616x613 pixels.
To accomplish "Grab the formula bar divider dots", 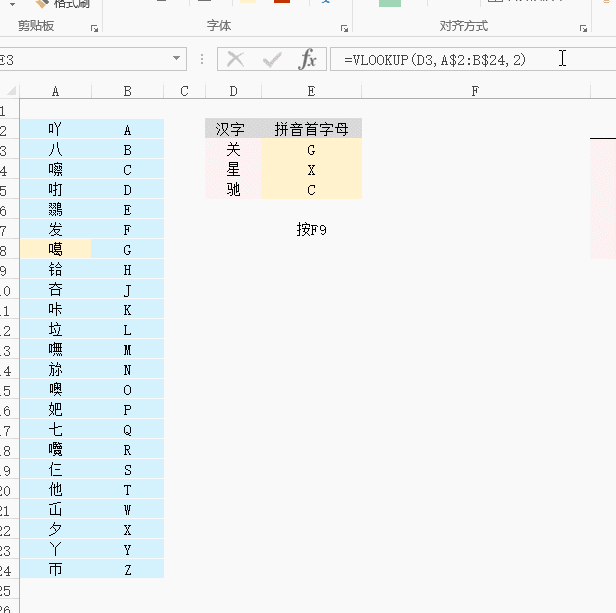I will 202,59.
